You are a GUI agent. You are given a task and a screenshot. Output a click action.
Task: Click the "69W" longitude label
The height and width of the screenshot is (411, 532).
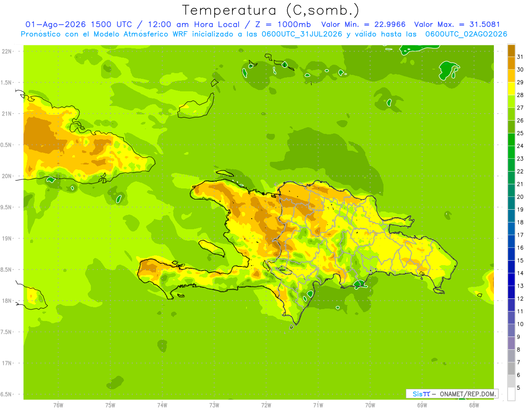[422, 405]
